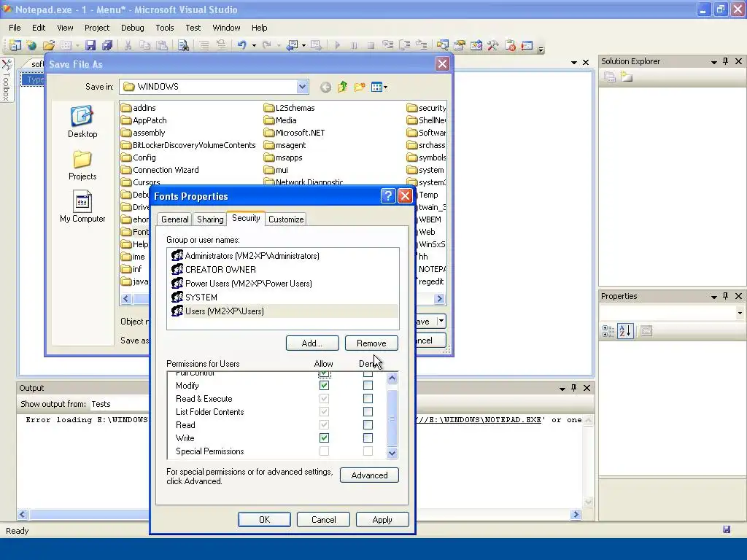Open Advanced security settings
Screen dimensions: 747x560
[369, 475]
